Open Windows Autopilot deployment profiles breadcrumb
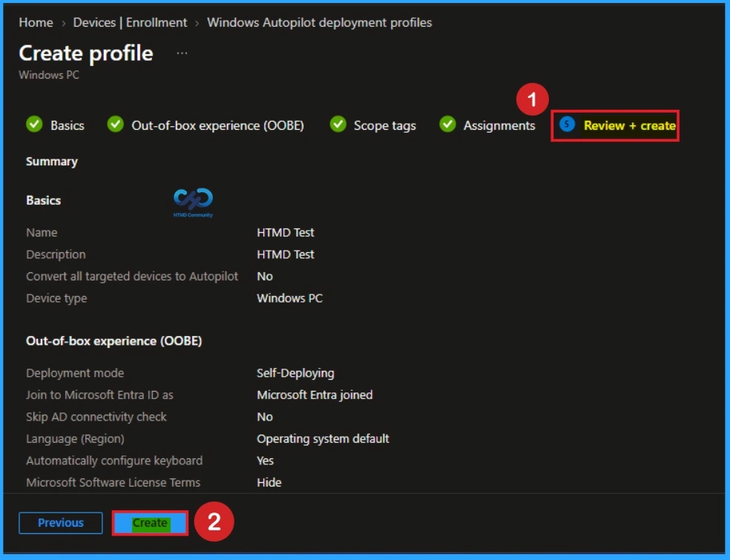The height and width of the screenshot is (560, 730). point(319,22)
